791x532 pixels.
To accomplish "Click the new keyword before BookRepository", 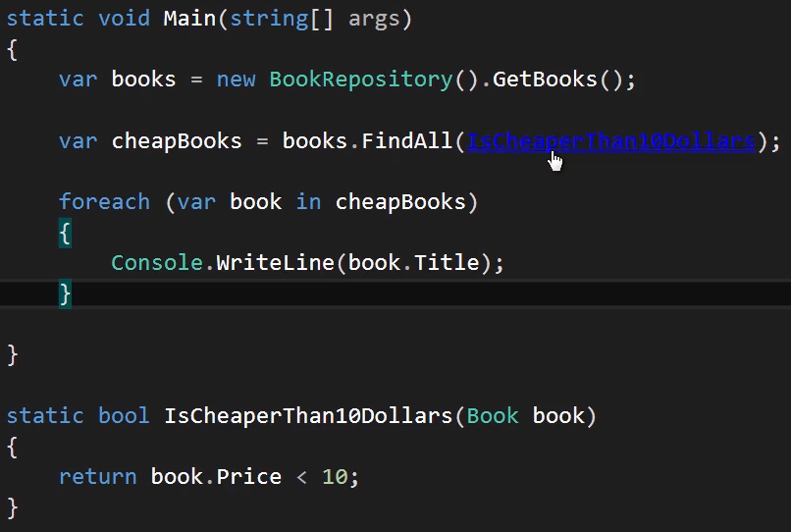I will 236,80.
